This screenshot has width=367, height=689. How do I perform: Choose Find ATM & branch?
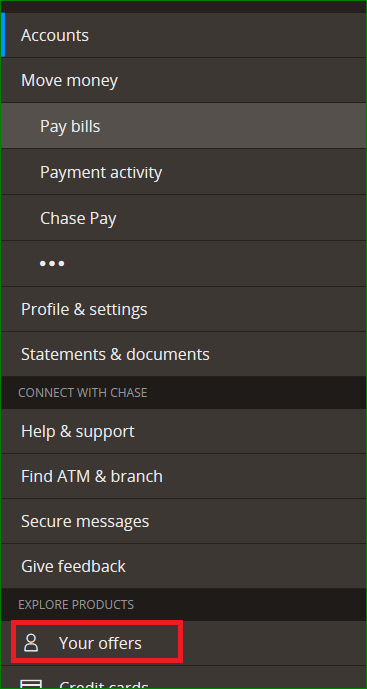[184, 476]
